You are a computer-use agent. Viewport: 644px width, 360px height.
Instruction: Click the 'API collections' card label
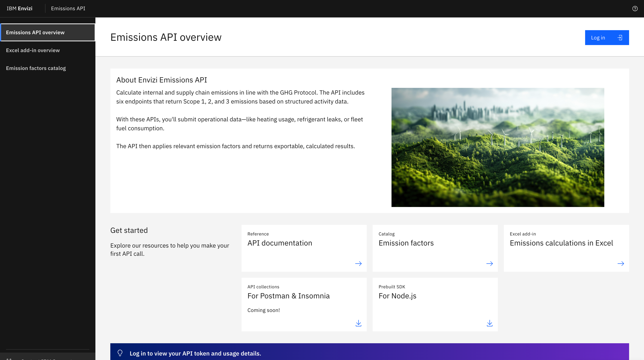click(x=263, y=287)
